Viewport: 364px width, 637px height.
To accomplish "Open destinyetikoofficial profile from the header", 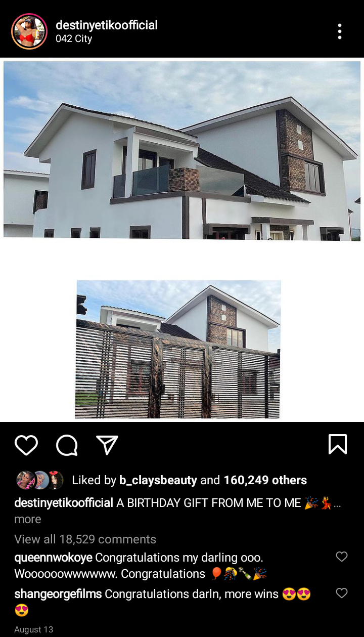I will coord(107,25).
